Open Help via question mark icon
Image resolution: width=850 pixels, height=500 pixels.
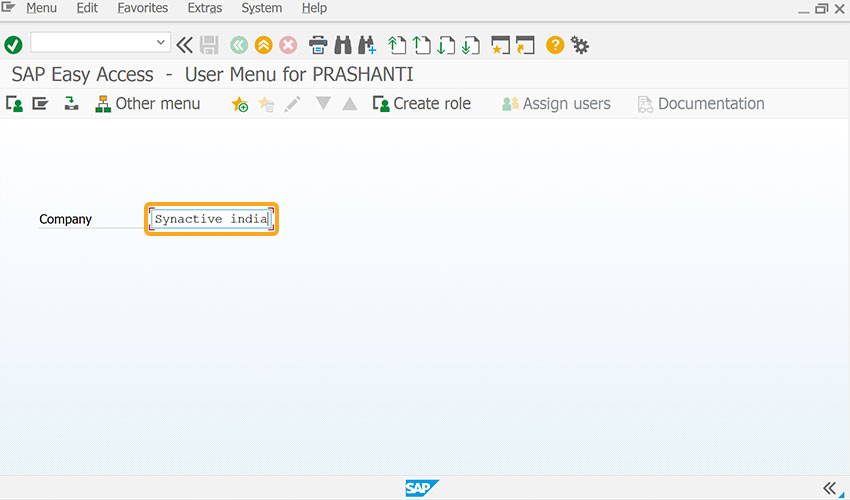[555, 45]
